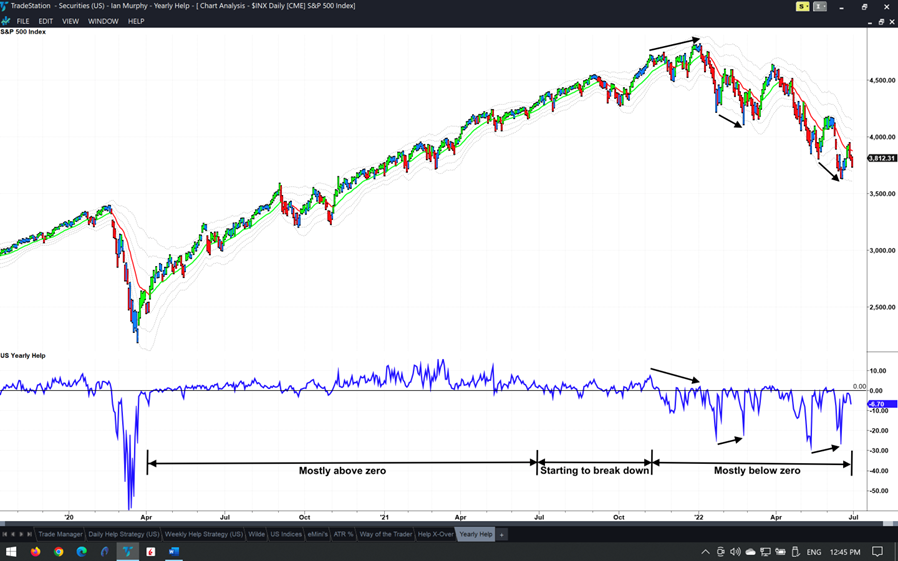Add a new workspace tab with plus button
The image size is (898, 561).
click(x=502, y=534)
